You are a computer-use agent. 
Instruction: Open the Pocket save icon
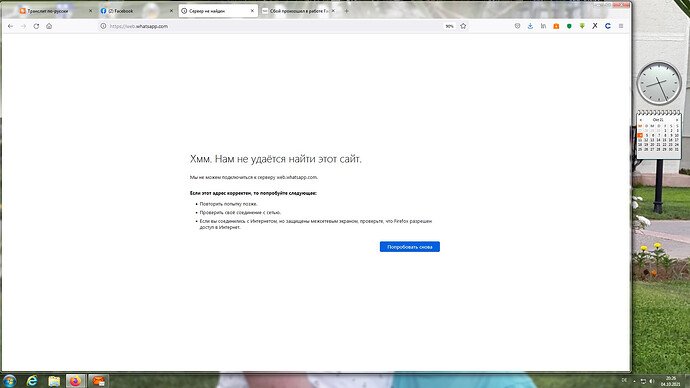(517, 26)
